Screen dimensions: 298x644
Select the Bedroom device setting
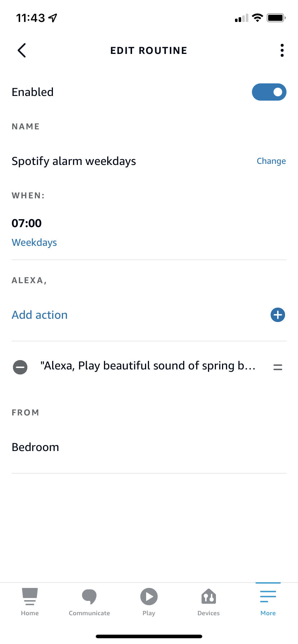tap(35, 447)
